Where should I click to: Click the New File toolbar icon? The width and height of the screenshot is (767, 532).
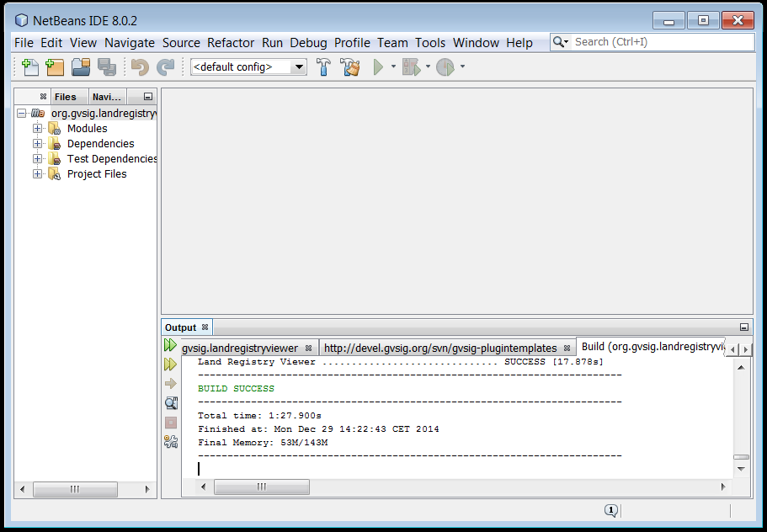[30, 67]
